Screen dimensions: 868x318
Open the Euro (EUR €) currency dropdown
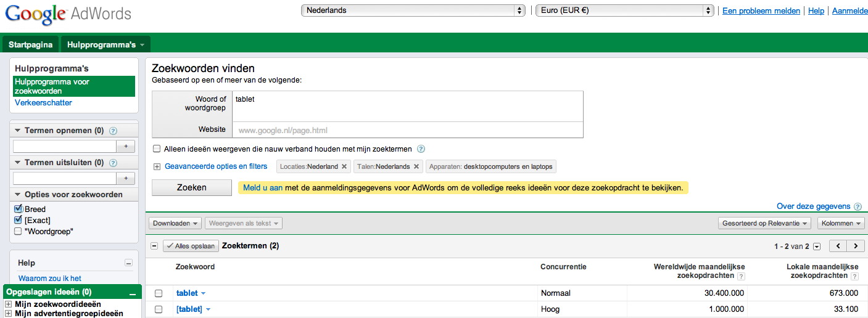point(625,10)
